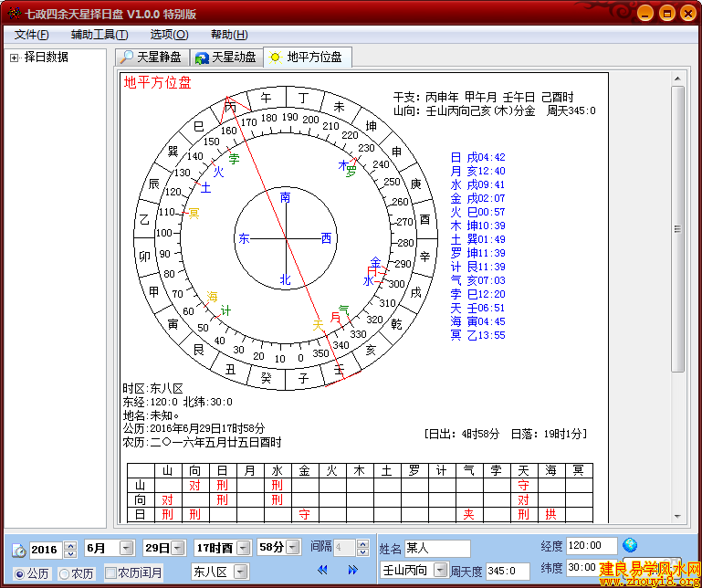Click the orange 天 marker on the chart
The image size is (702, 588).
point(318,325)
